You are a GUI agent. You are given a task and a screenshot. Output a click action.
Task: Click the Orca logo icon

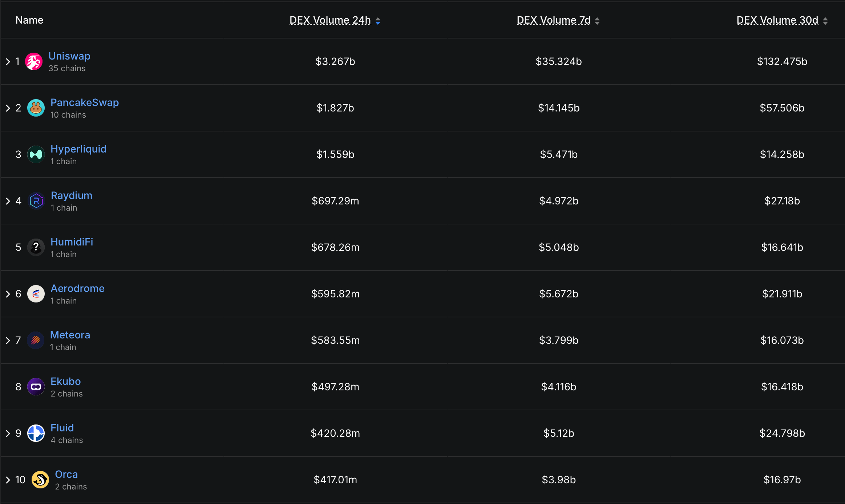tap(40, 480)
